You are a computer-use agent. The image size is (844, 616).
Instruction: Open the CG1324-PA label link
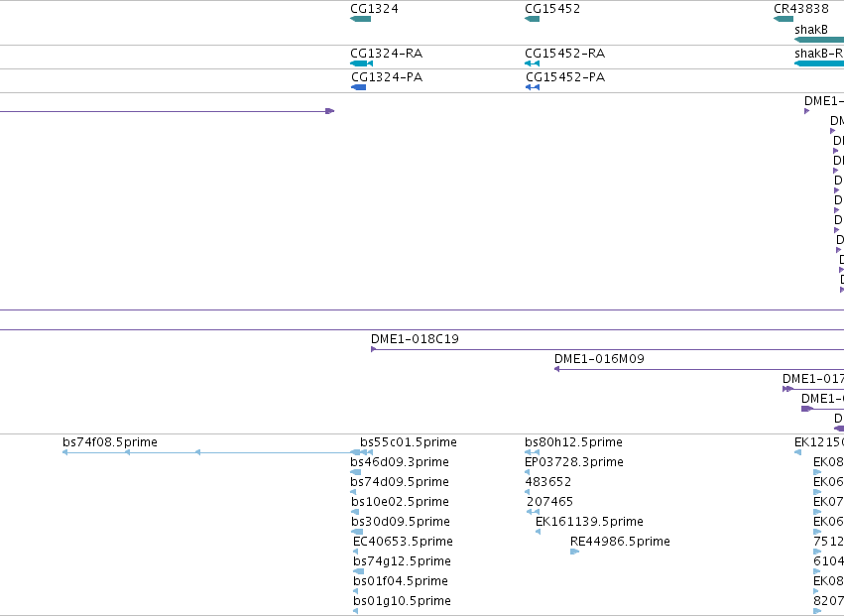tap(387, 77)
